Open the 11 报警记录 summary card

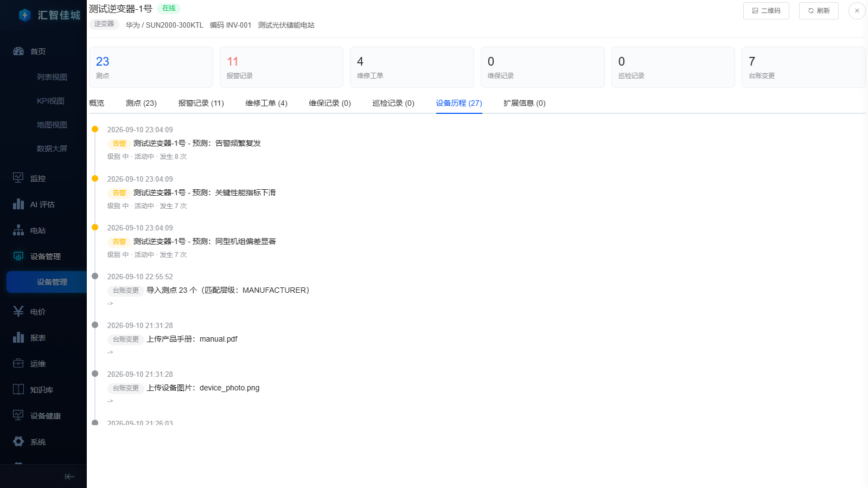pyautogui.click(x=282, y=67)
